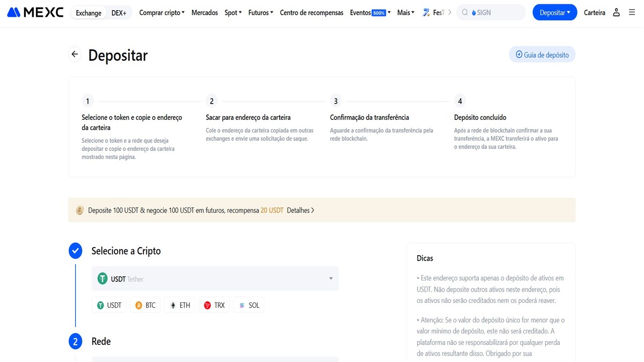Click the Dicas heading

(425, 258)
